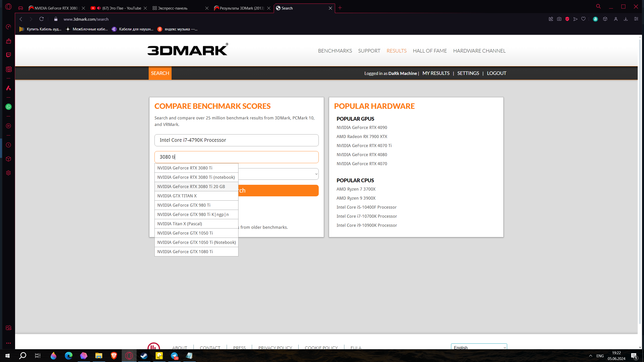Open WhatsApp in Opera sidebar
This screenshot has height=362, width=644.
click(8, 107)
